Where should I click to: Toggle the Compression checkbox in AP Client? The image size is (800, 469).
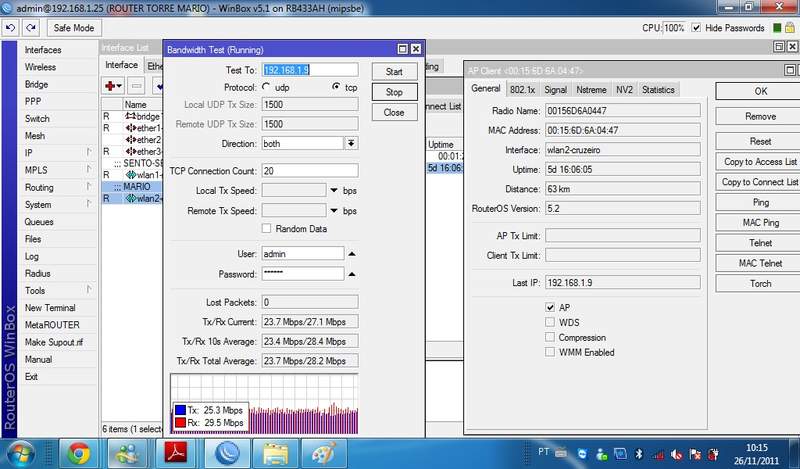click(549, 337)
